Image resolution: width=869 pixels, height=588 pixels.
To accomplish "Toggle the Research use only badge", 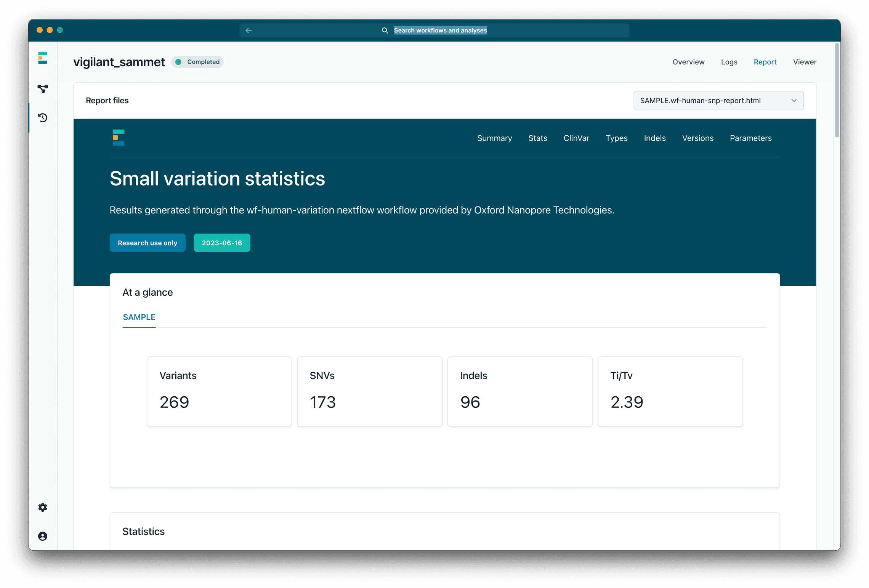I will point(148,243).
